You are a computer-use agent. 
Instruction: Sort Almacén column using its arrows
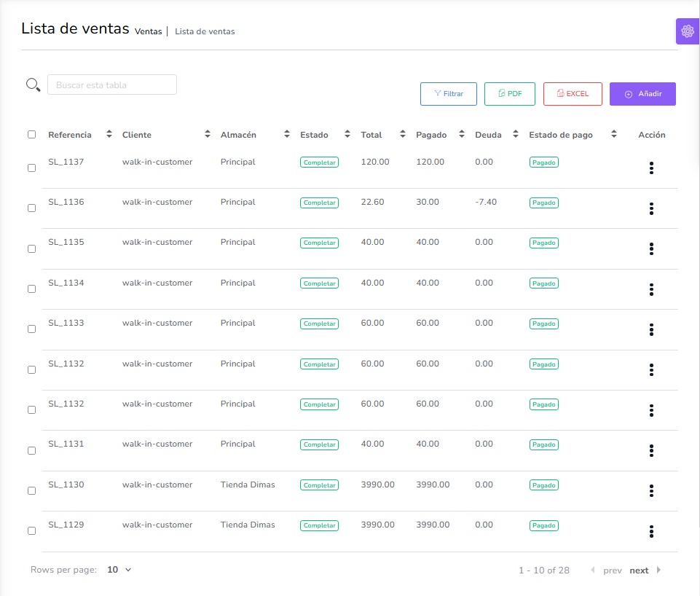pyautogui.click(x=287, y=134)
